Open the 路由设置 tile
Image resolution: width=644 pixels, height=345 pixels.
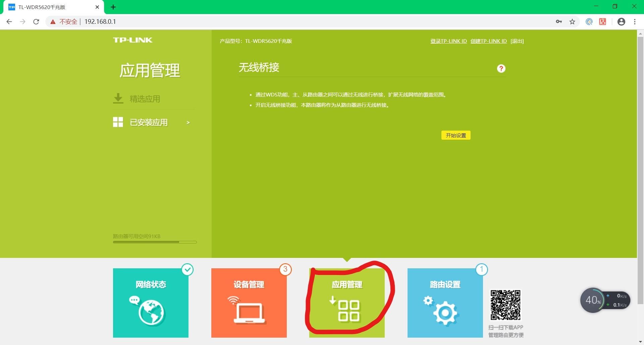click(x=445, y=303)
